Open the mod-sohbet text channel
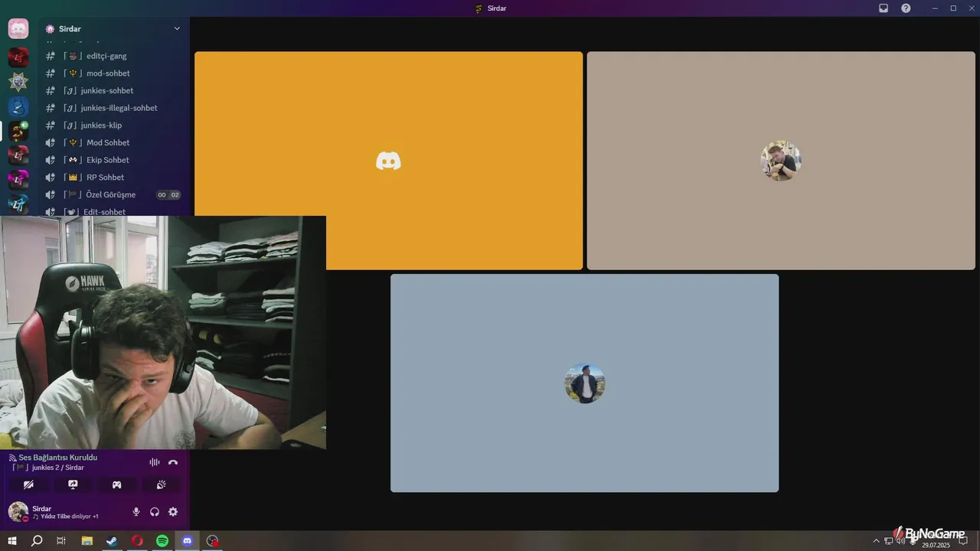This screenshot has height=551, width=980. [x=113, y=73]
